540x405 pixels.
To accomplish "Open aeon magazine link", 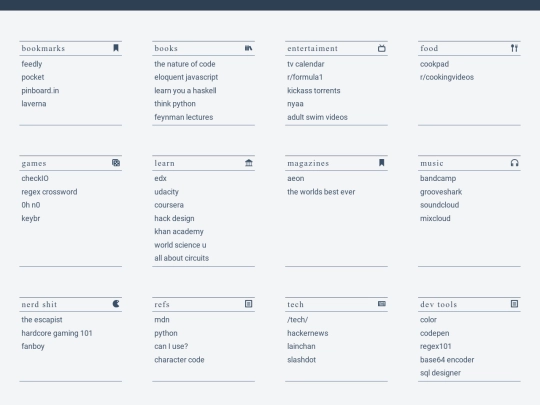I will (296, 178).
